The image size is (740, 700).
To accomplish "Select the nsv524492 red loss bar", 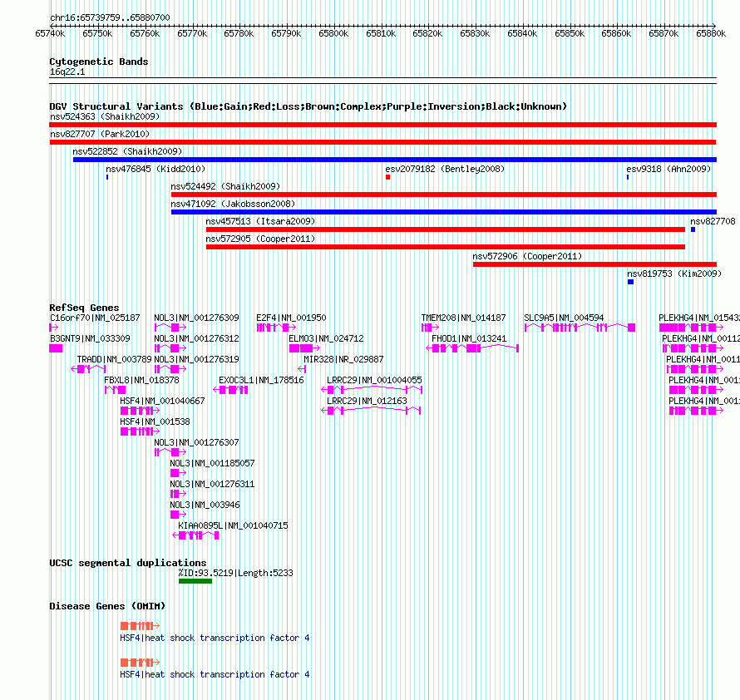I will click(444, 195).
